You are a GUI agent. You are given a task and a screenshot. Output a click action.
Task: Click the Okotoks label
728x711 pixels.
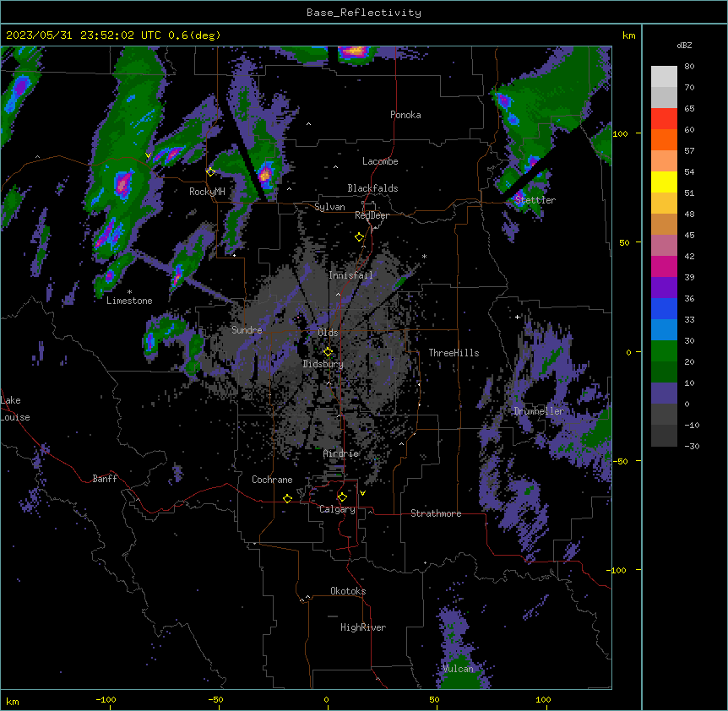(348, 591)
